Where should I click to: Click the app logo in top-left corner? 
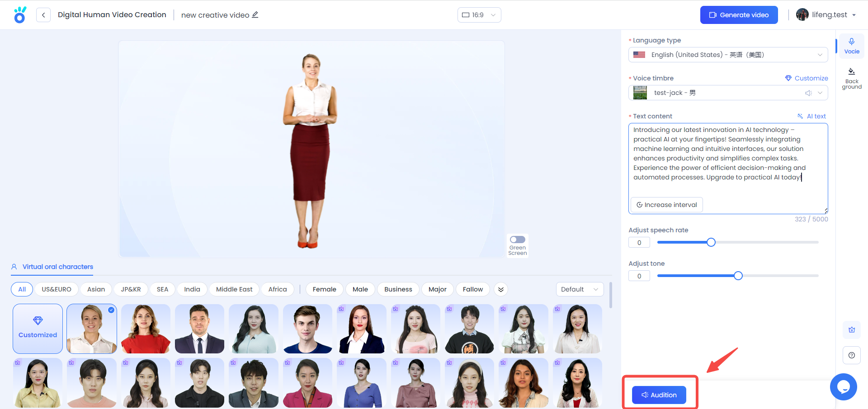click(20, 15)
